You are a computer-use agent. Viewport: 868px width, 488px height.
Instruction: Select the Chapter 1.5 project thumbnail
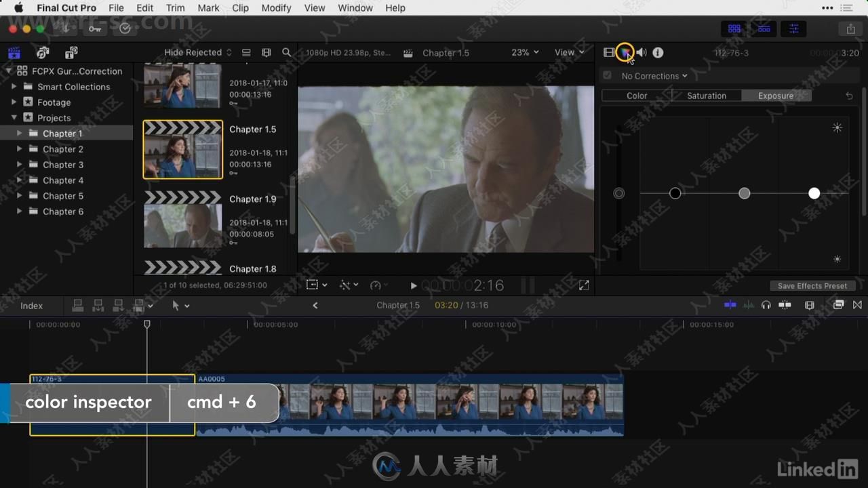(x=182, y=150)
